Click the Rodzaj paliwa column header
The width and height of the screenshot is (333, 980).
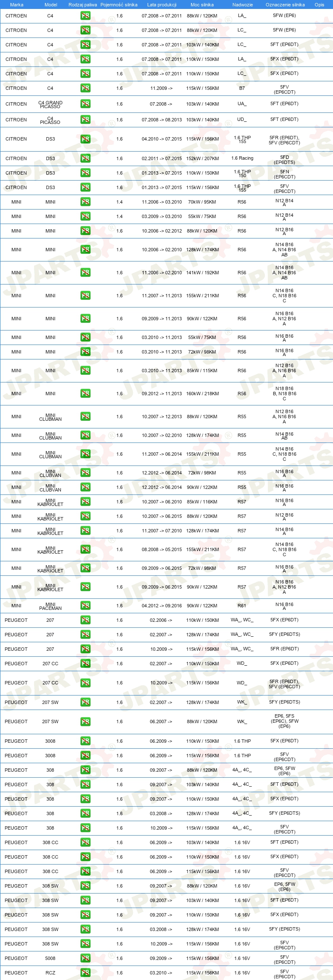(83, 5)
